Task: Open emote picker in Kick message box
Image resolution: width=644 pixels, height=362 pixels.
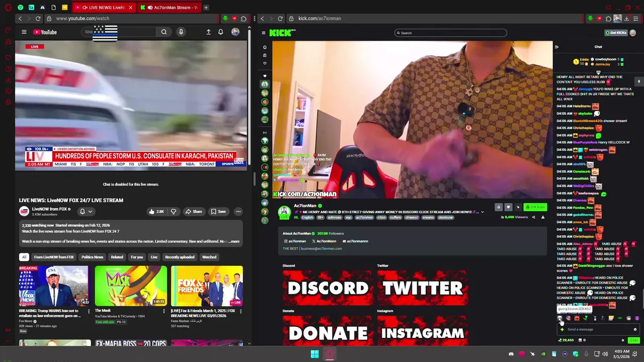Action: pos(635,330)
